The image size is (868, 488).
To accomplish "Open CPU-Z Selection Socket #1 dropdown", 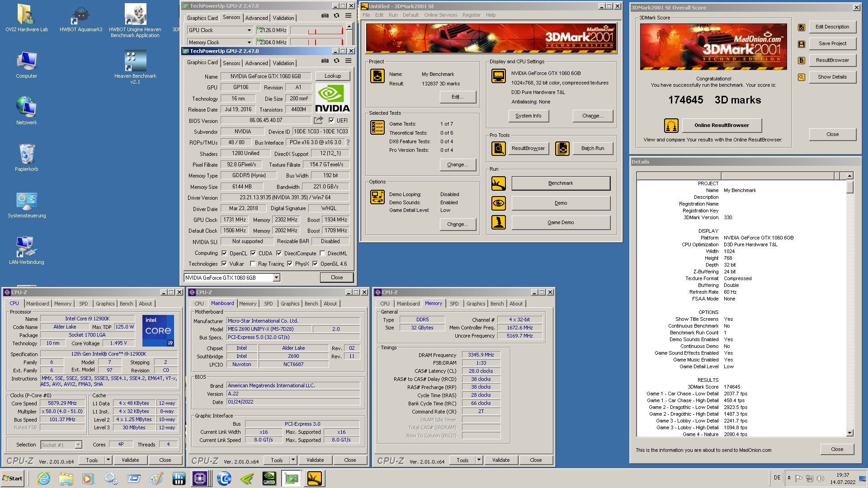I will (78, 445).
